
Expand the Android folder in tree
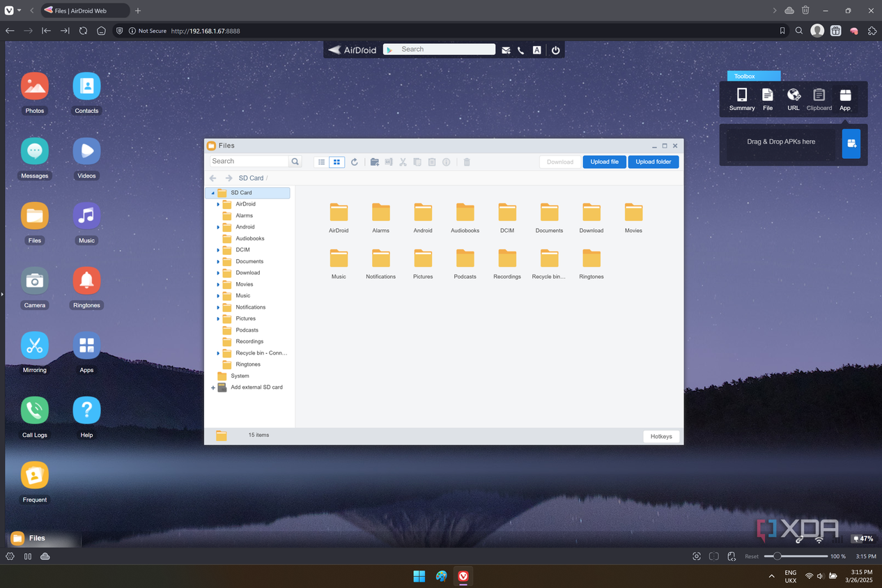(218, 227)
